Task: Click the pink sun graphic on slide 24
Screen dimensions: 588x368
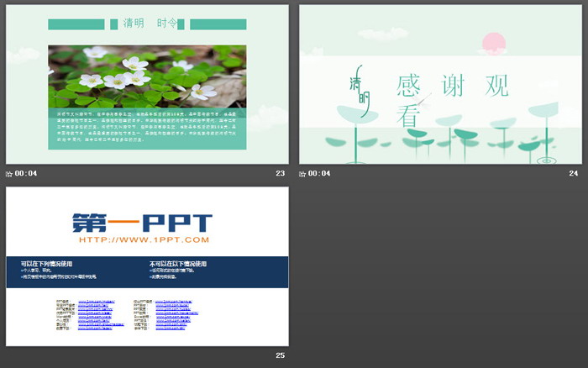Action: (494, 43)
